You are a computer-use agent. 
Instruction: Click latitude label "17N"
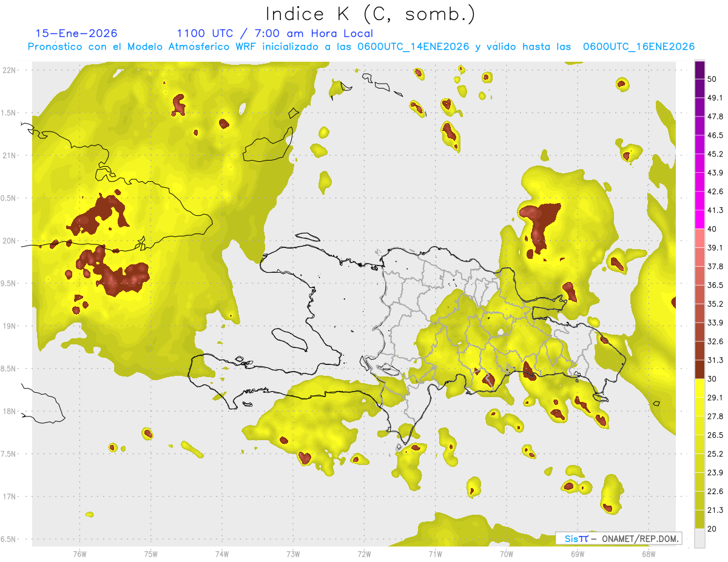[9, 497]
